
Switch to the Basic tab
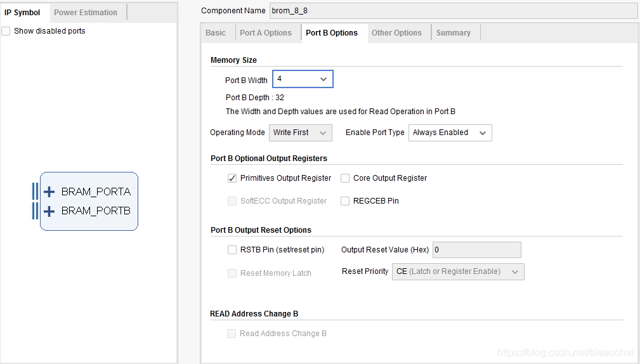216,33
